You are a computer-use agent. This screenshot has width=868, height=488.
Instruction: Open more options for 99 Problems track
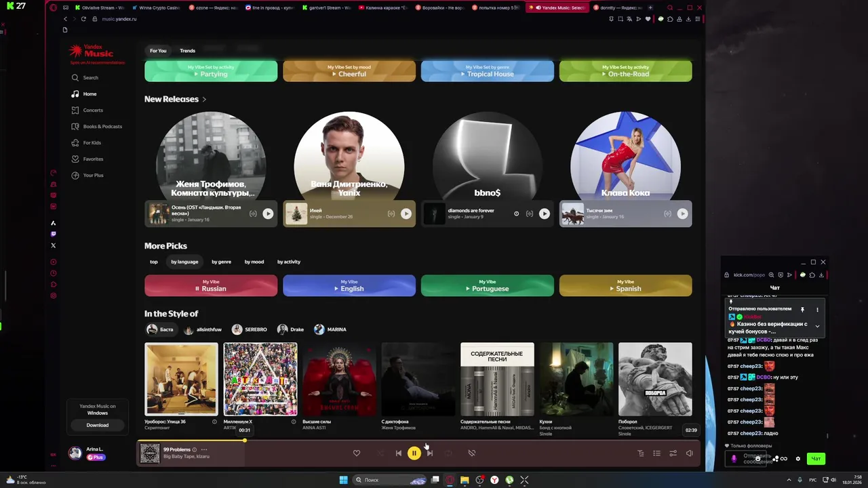203,449
